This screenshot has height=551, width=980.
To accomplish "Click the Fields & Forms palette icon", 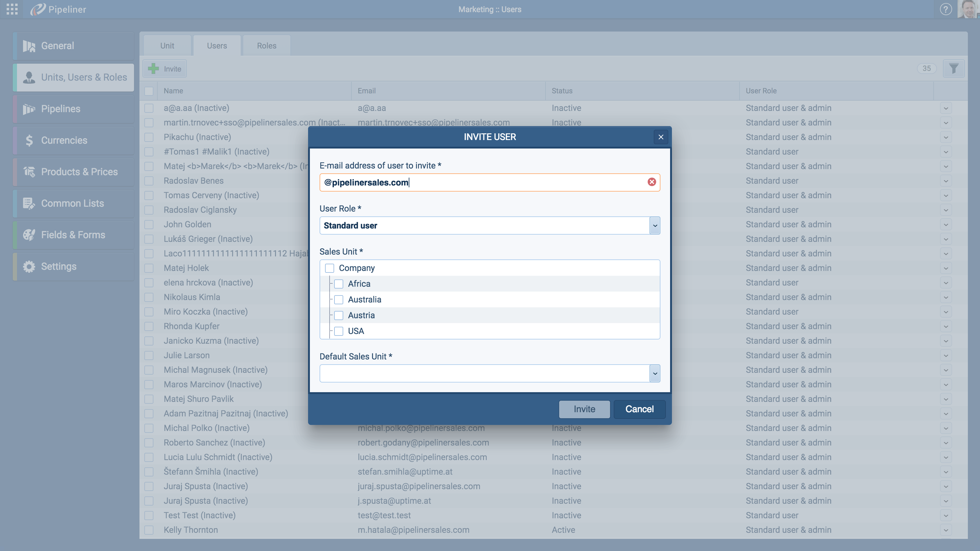I will point(29,235).
